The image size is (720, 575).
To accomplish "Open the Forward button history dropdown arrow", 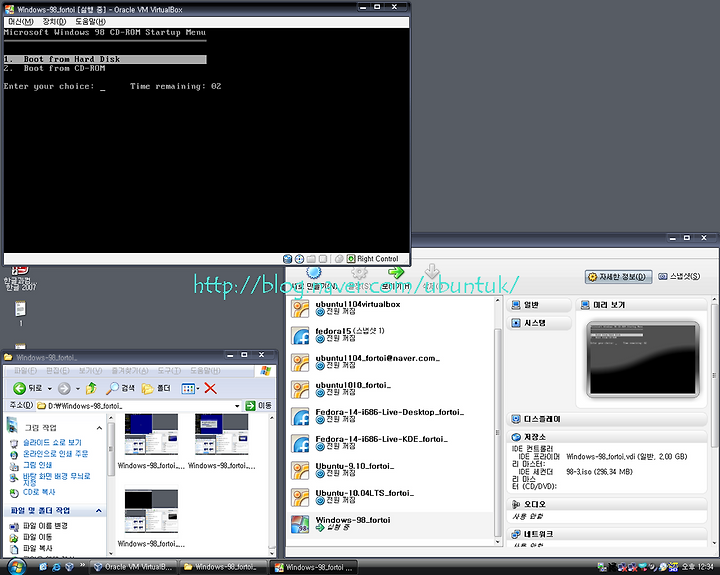I will (78, 389).
